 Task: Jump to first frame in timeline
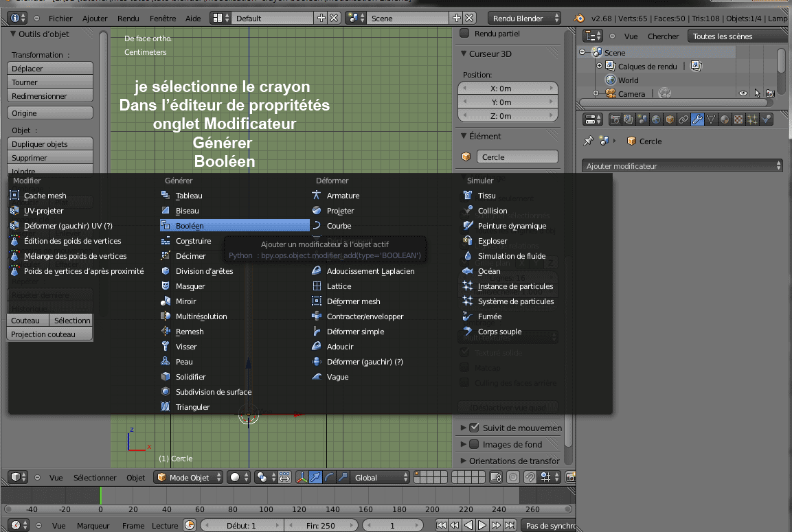[441, 525]
